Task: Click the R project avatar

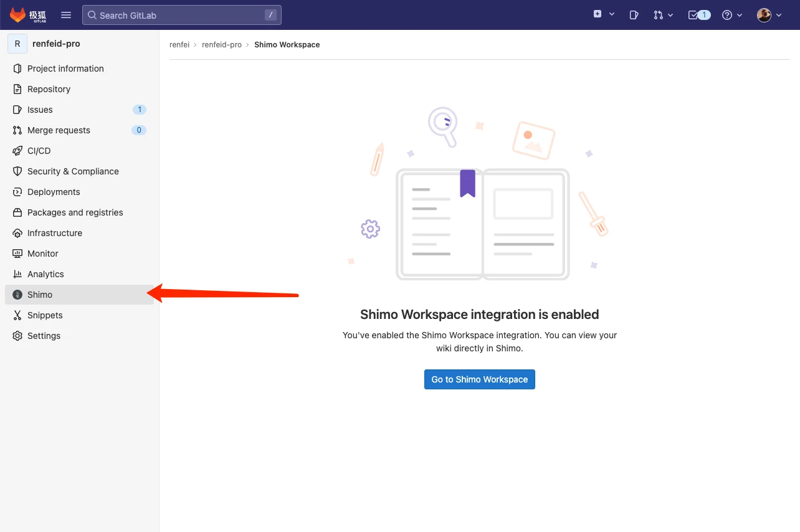Action: click(17, 44)
